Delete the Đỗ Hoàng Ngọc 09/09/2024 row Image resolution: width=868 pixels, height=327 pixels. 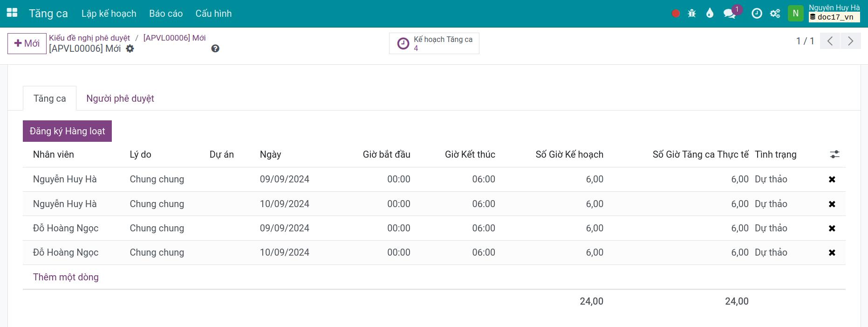pos(832,229)
